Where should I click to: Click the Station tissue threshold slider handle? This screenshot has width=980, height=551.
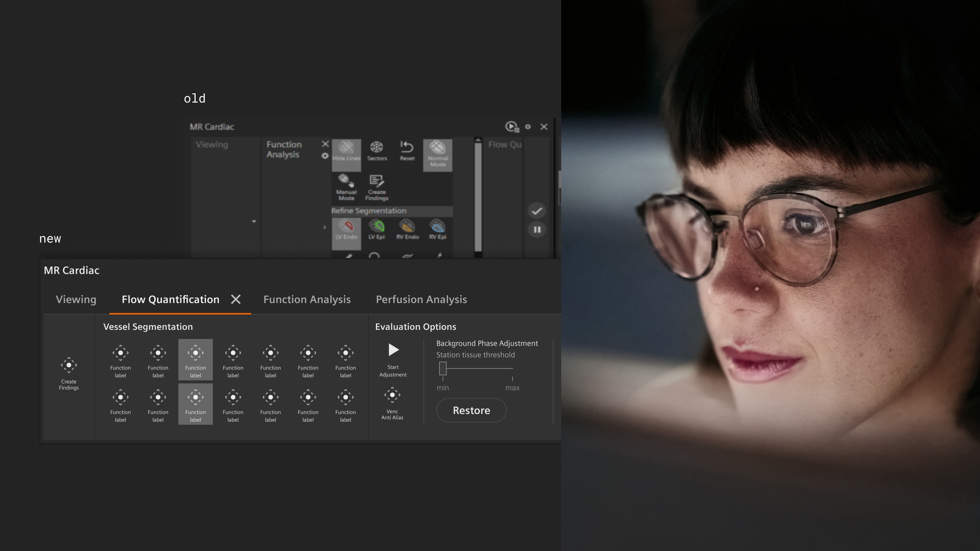point(443,368)
